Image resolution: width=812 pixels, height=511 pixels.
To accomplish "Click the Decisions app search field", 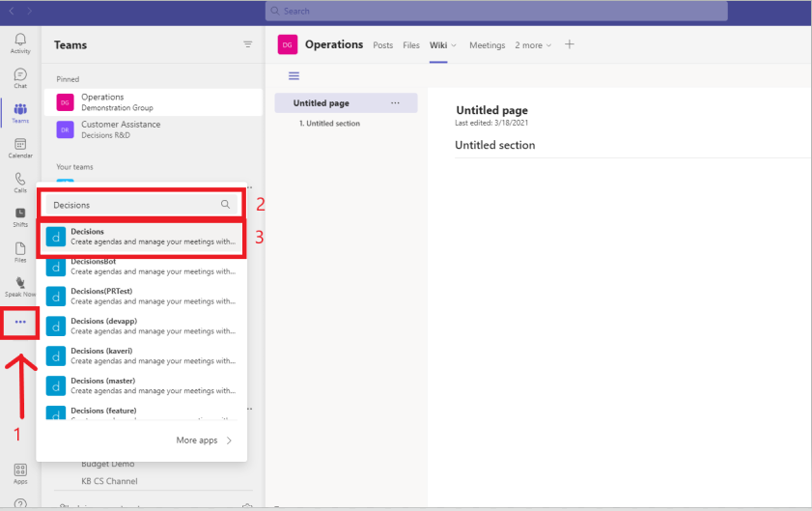I will [141, 205].
